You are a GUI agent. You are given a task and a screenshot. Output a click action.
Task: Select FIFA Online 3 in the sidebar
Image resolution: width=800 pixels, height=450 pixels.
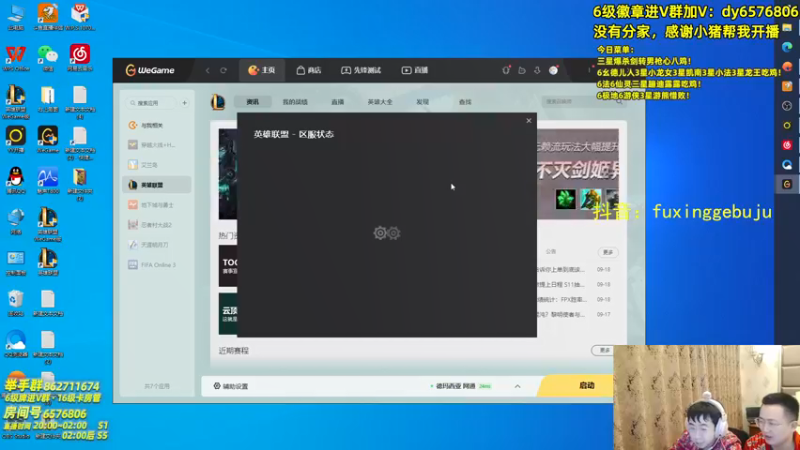click(x=157, y=265)
